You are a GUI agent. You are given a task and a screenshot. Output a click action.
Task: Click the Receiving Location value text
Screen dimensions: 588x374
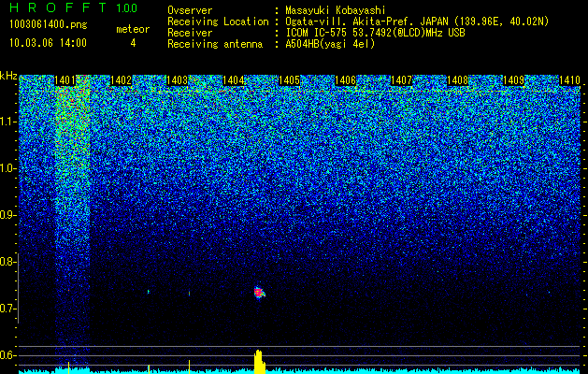(417, 22)
